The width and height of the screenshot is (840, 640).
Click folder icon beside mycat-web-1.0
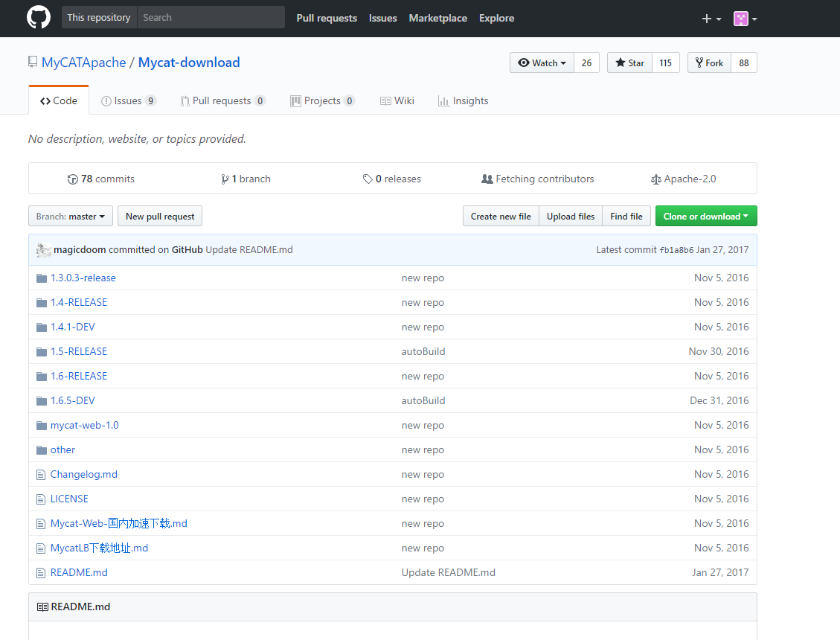pos(42,426)
